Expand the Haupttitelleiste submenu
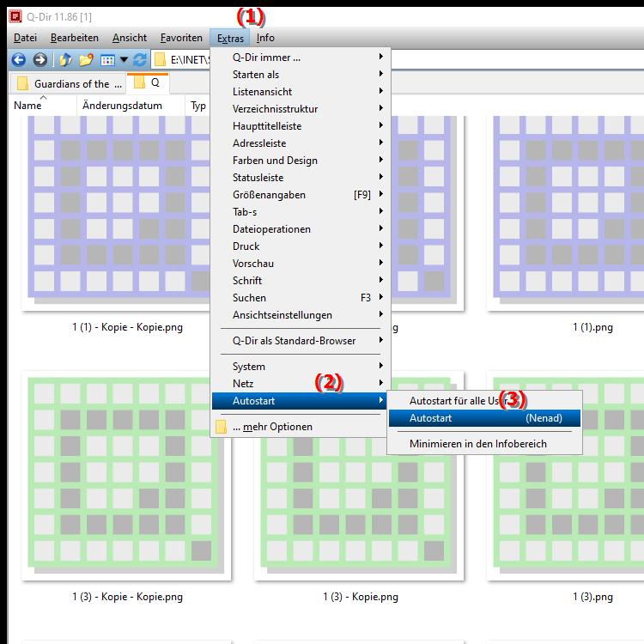 (x=301, y=126)
